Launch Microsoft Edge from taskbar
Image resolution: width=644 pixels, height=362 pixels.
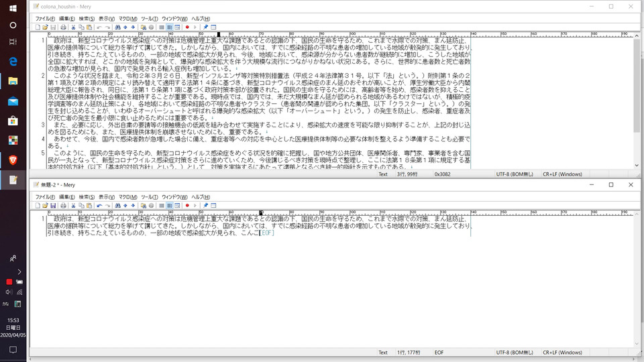13,62
